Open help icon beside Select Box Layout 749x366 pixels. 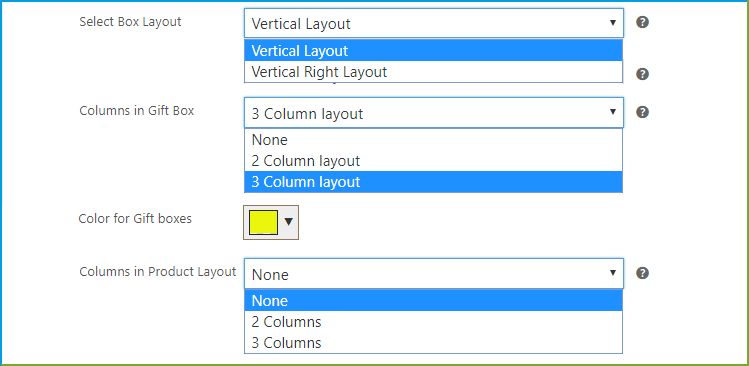click(x=642, y=22)
